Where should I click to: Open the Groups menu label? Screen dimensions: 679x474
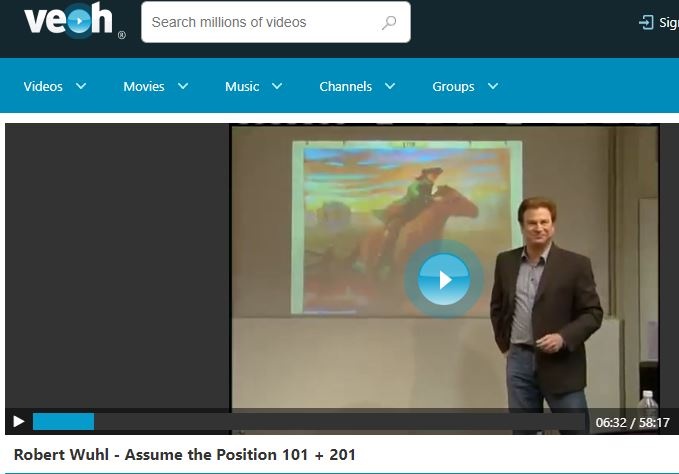[x=453, y=86]
